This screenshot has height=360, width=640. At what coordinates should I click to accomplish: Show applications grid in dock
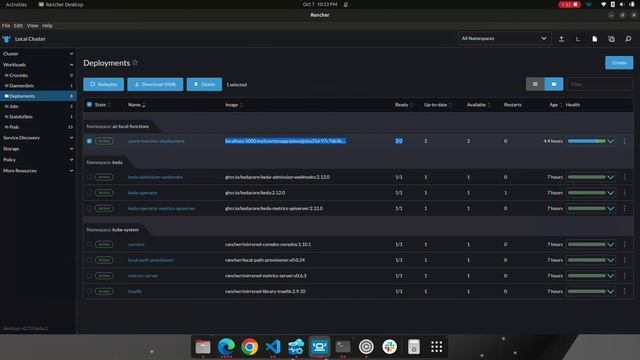tap(436, 347)
